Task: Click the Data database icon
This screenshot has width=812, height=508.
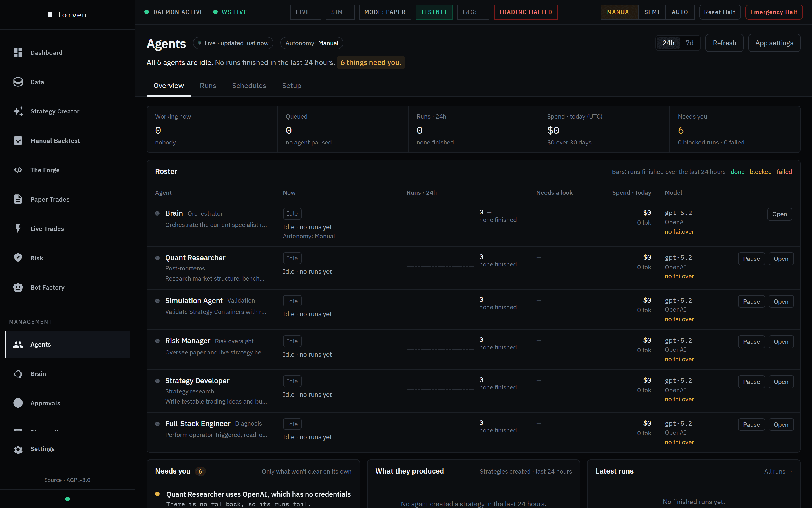Action: [x=18, y=82]
